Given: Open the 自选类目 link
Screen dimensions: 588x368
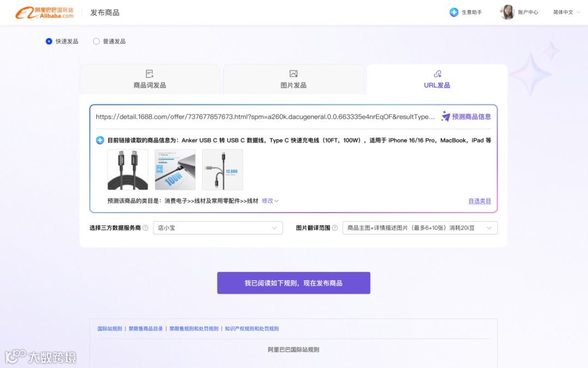Looking at the screenshot, I should (480, 201).
